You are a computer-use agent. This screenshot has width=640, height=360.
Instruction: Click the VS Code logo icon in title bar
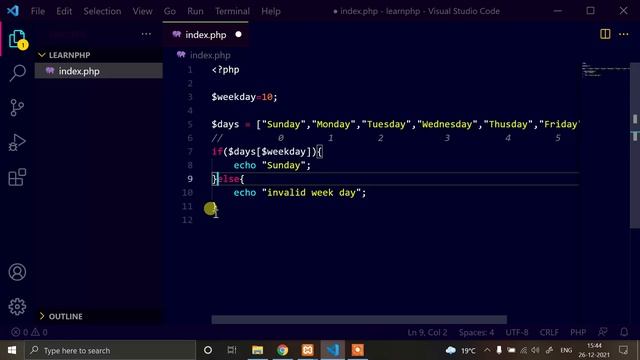(13, 11)
